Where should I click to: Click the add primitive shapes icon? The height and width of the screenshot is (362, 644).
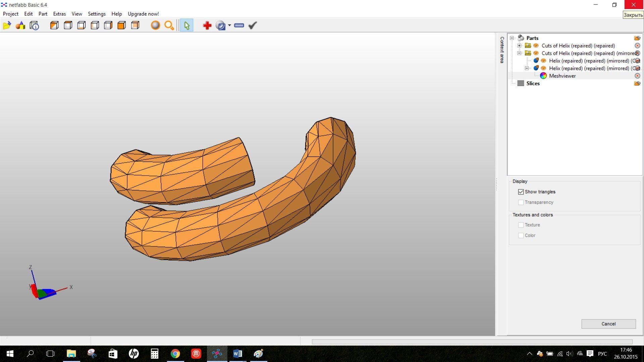click(20, 25)
